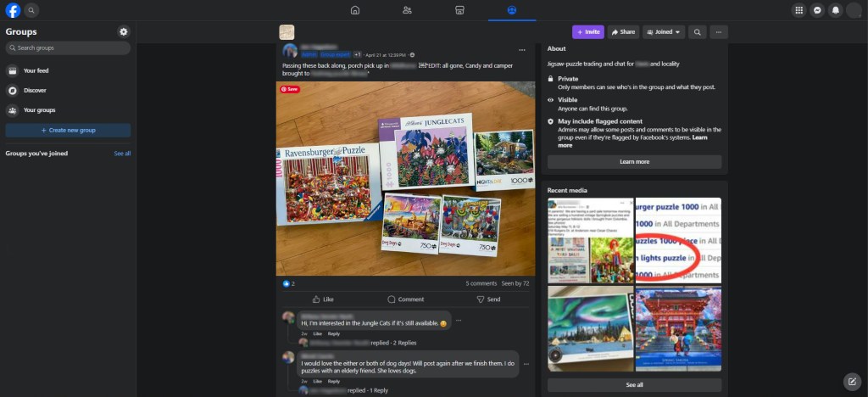This screenshot has width=868, height=397.
Task: Open the apps grid menu
Action: (798, 10)
